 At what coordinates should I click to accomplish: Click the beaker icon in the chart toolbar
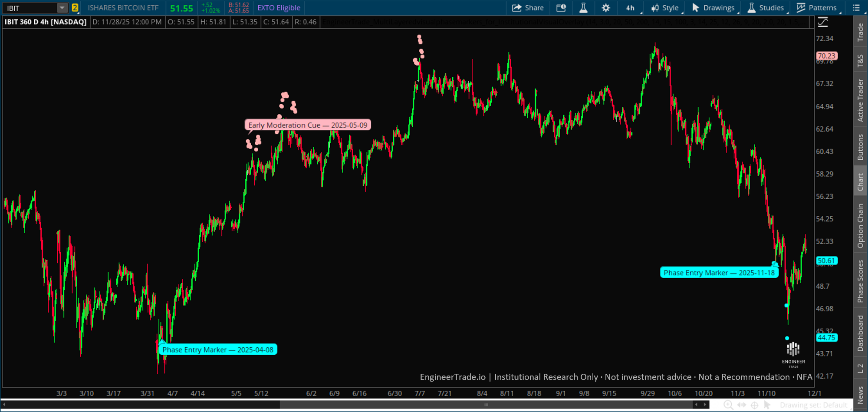[583, 7]
